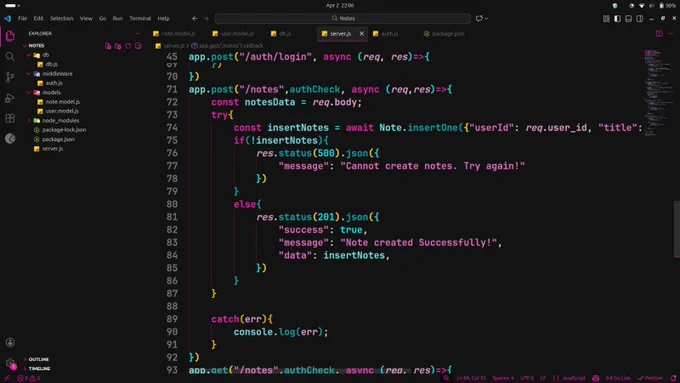Switch to the auth.js editor tab

tap(386, 33)
